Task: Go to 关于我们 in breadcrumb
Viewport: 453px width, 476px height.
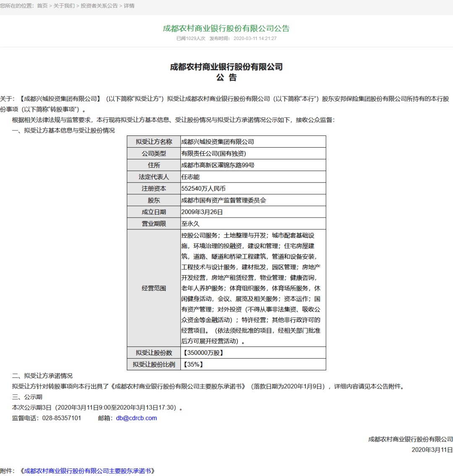Action: click(x=64, y=6)
